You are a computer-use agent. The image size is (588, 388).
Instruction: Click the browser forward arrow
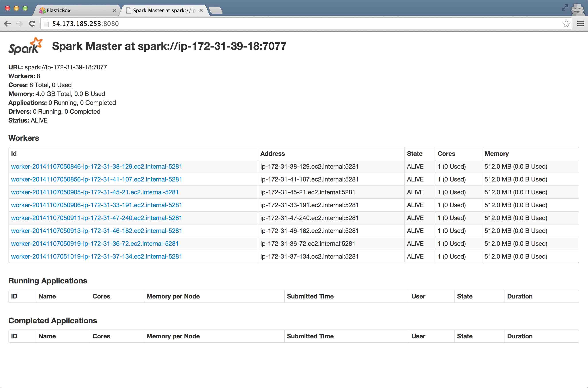coord(19,24)
